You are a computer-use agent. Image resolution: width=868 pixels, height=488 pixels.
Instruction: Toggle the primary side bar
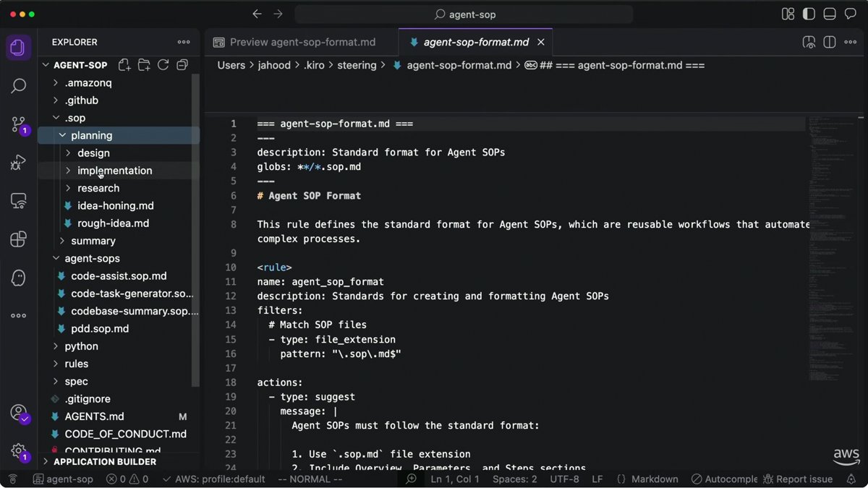coord(809,14)
